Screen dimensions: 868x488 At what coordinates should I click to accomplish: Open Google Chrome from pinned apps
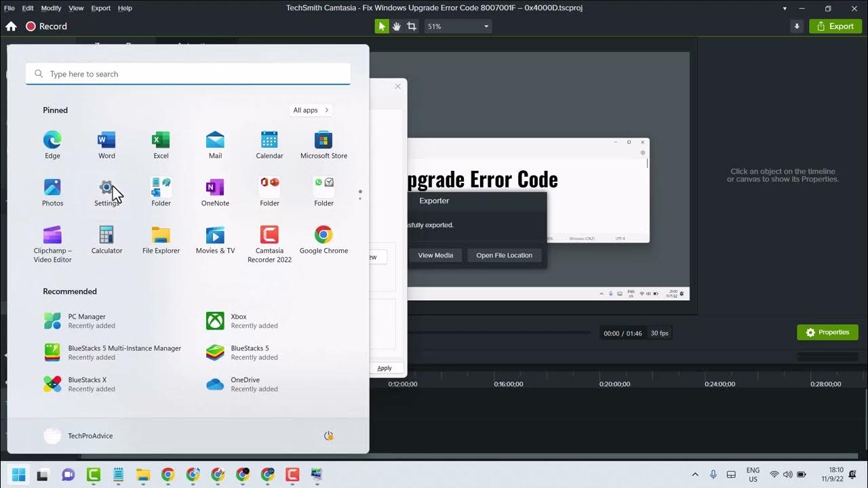(x=323, y=240)
